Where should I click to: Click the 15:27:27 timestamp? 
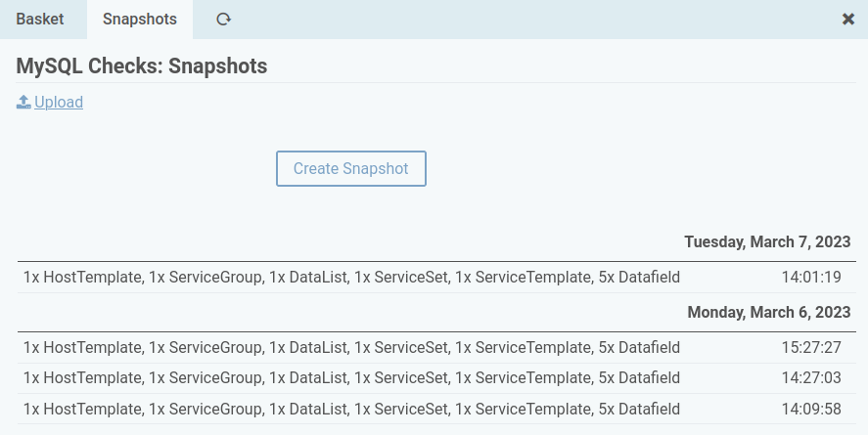[811, 348]
